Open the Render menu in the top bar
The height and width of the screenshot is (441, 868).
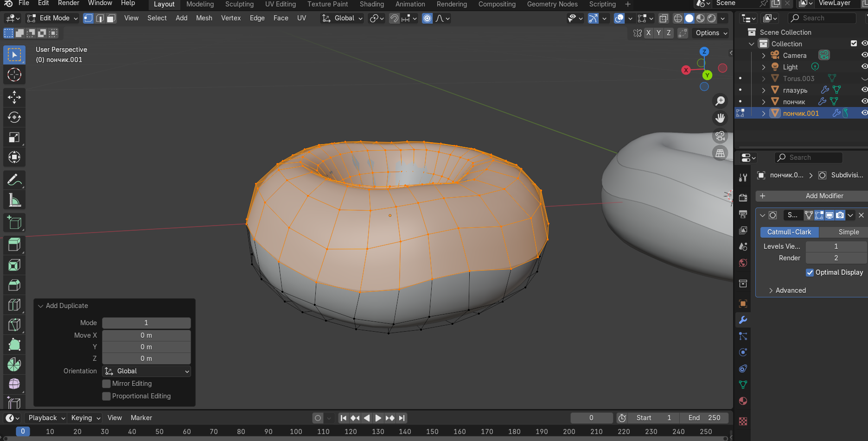pos(69,3)
